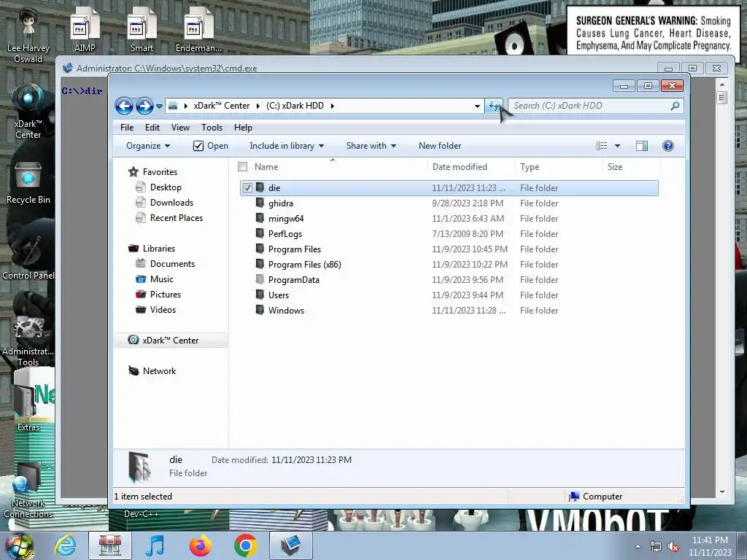
Task: Click xDark Center in the address breadcrumb
Action: 222,106
